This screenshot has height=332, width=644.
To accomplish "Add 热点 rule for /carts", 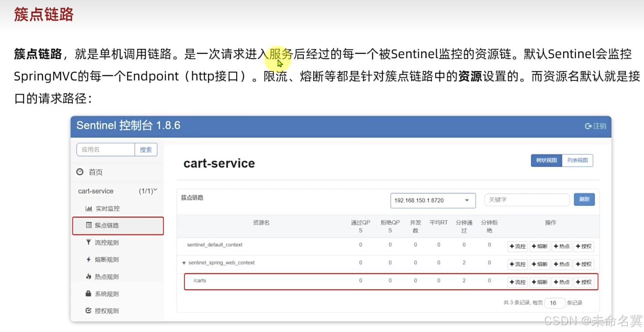I will [562, 282].
